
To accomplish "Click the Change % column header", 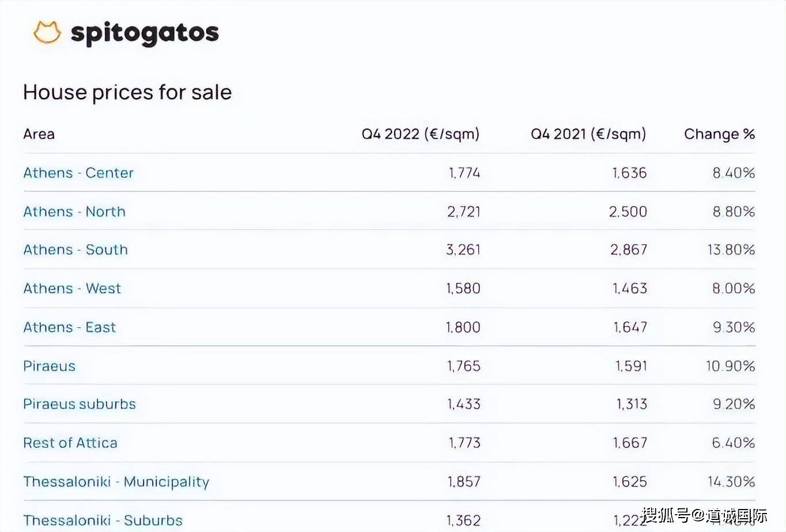I will (x=720, y=134).
